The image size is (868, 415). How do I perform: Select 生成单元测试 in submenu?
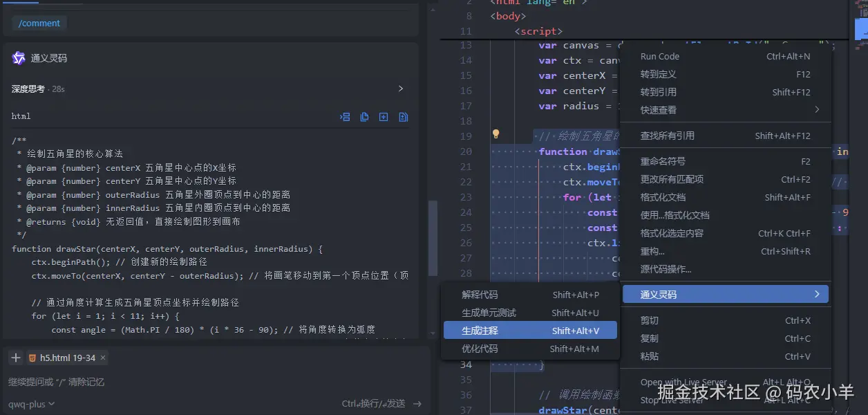click(530, 313)
